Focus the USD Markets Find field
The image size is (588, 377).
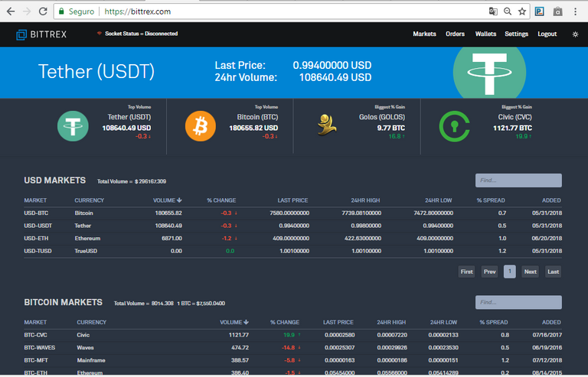tap(518, 180)
